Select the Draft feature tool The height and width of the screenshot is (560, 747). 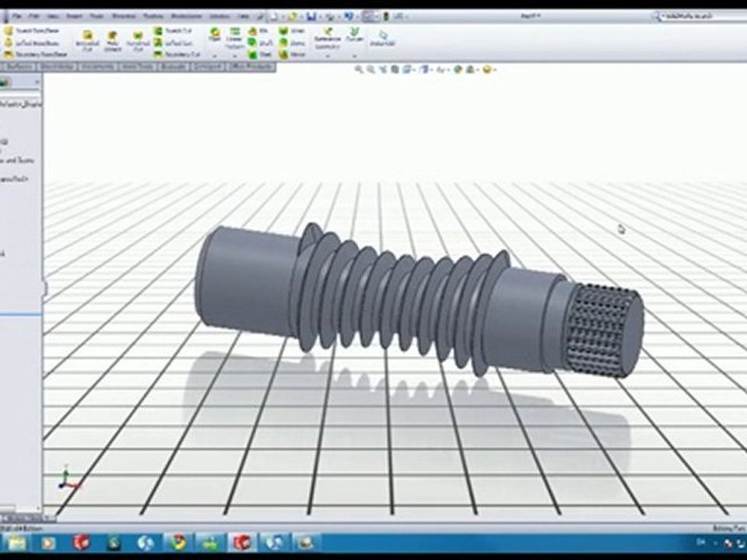point(260,43)
